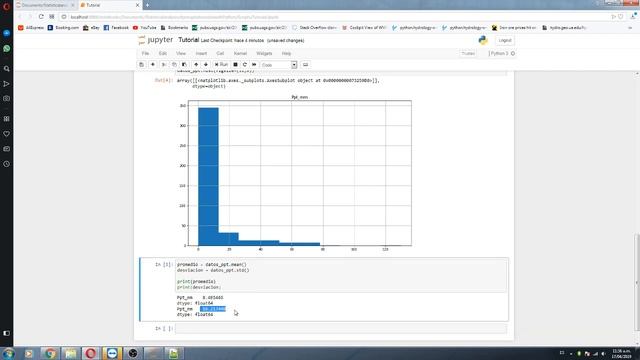Viewport: 640px width, 360px height.
Task: Click the highlighted standard deviation value
Action: [x=213, y=309]
